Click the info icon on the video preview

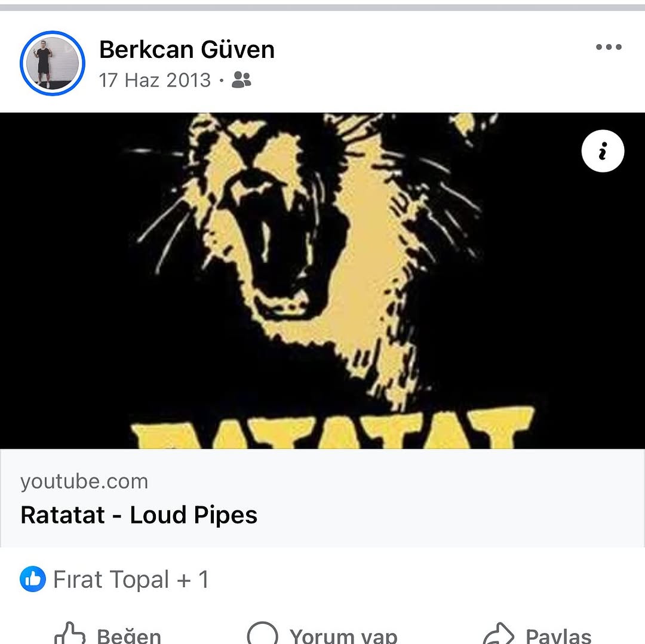(x=603, y=151)
